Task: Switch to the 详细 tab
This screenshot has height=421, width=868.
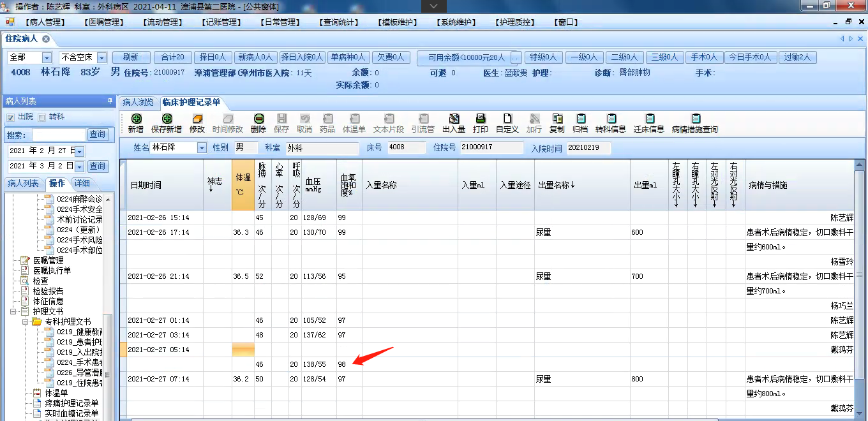Action: [82, 184]
